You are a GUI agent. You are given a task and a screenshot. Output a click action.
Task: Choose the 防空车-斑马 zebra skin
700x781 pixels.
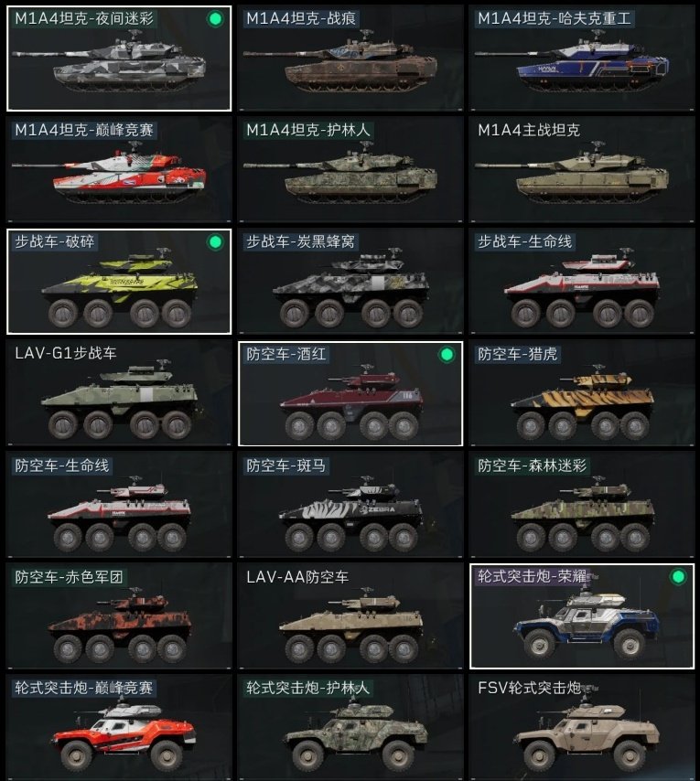point(350,505)
